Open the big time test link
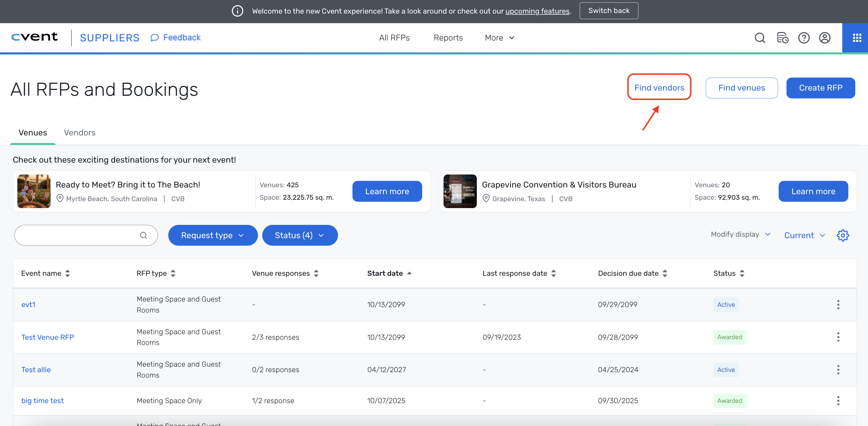 pyautogui.click(x=43, y=401)
